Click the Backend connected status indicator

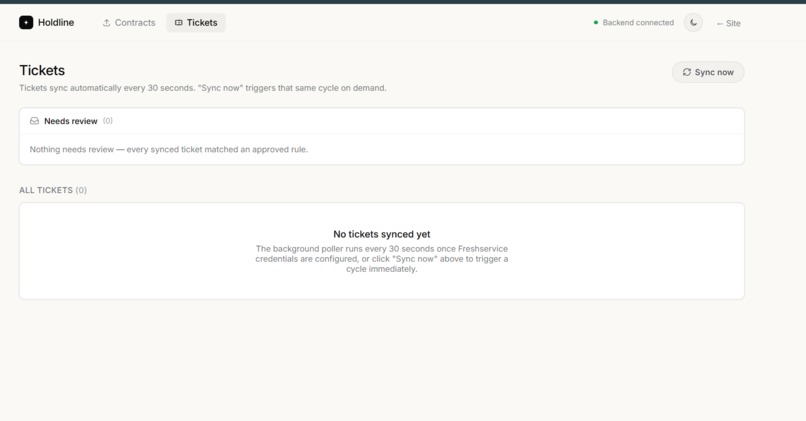633,23
